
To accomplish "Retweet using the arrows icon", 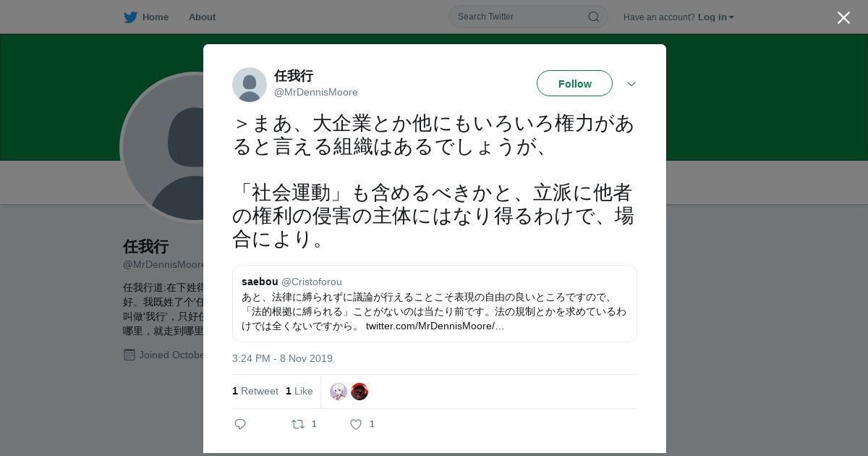I will 297,424.
